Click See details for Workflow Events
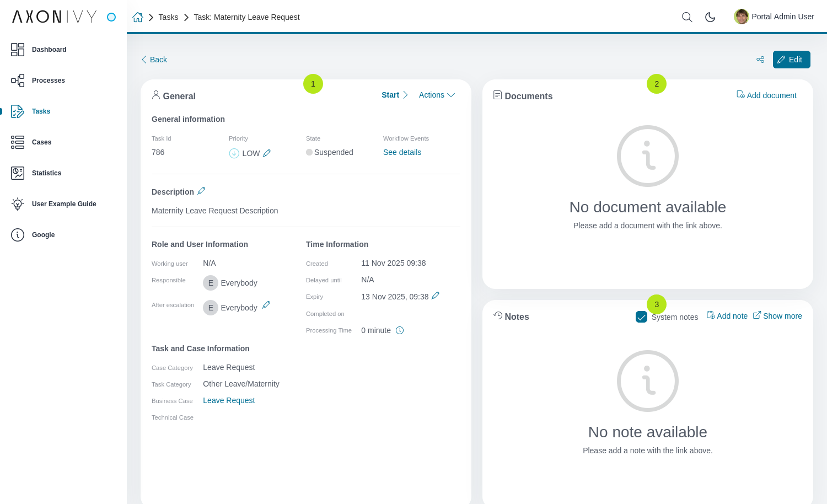 [402, 152]
